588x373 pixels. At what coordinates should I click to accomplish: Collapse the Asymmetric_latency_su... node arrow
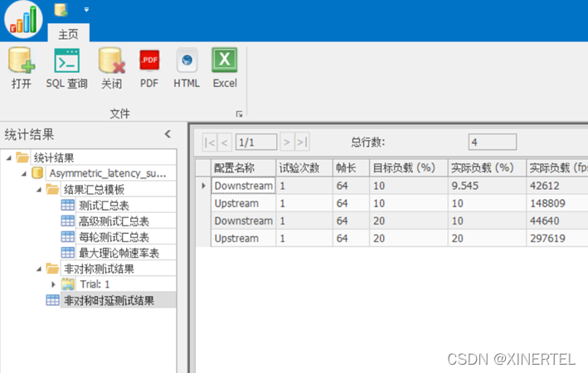pyautogui.click(x=24, y=173)
